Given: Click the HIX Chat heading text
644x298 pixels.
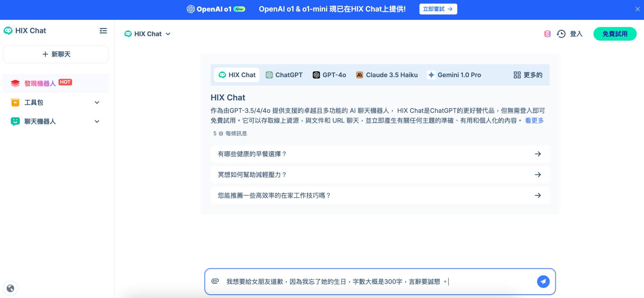Looking at the screenshot, I should click(x=228, y=98).
